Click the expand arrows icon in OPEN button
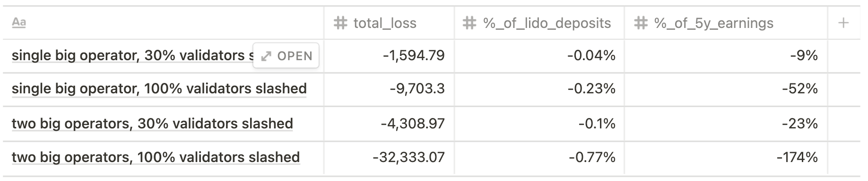868x181 pixels. click(x=266, y=56)
